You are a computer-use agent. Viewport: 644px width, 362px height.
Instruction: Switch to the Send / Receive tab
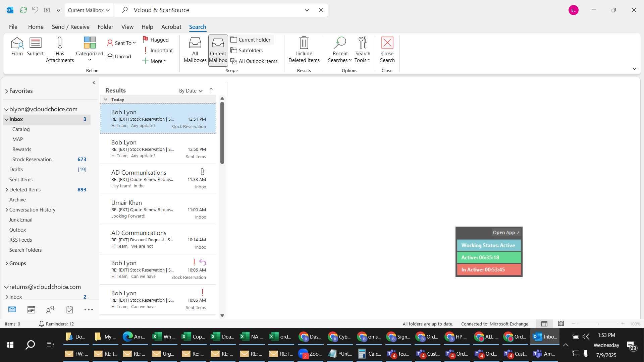point(70,27)
